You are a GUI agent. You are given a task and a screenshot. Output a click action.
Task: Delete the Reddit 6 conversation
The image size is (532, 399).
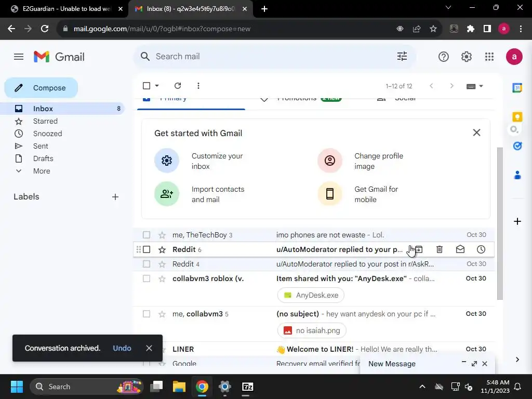(440, 249)
